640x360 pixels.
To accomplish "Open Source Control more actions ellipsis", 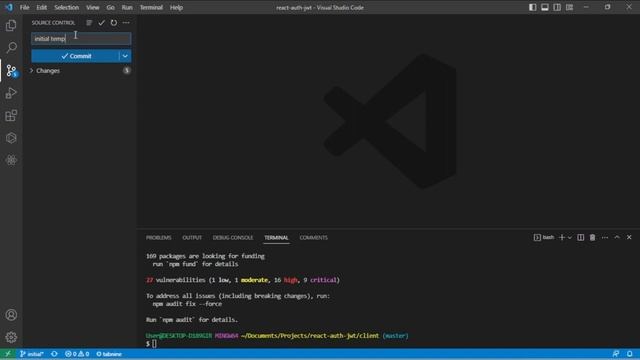I will pos(126,23).
